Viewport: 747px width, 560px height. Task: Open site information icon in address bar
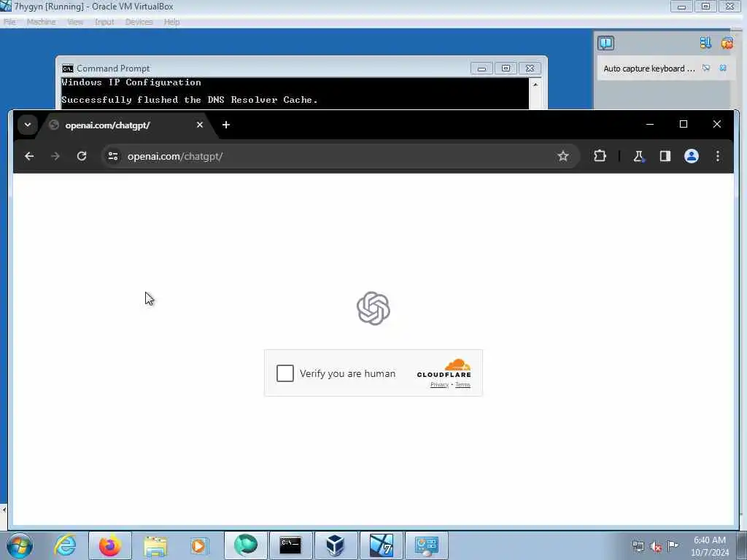(x=113, y=156)
